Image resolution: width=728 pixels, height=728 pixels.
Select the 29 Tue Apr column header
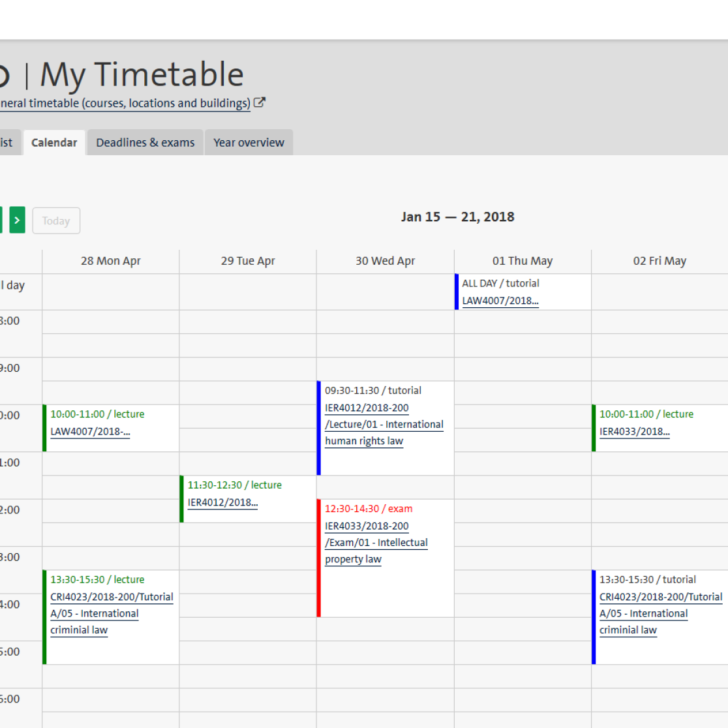(x=248, y=261)
